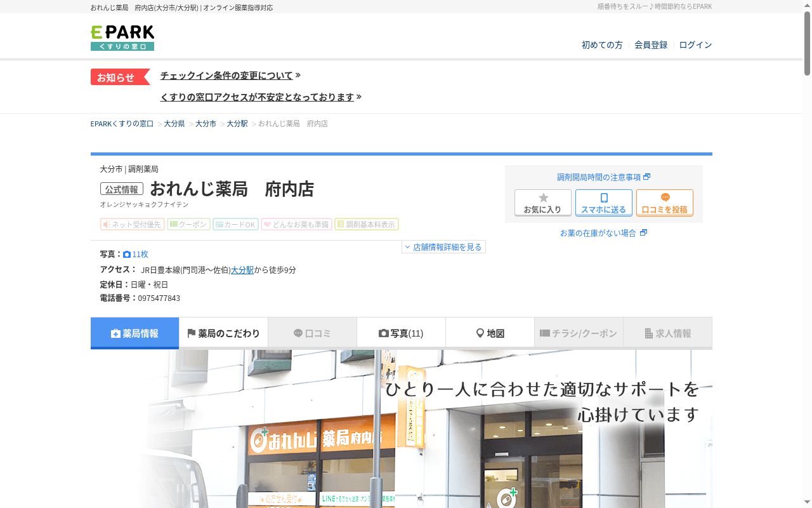Open くすりの窓口アクセスが不安定 notice

257,97
